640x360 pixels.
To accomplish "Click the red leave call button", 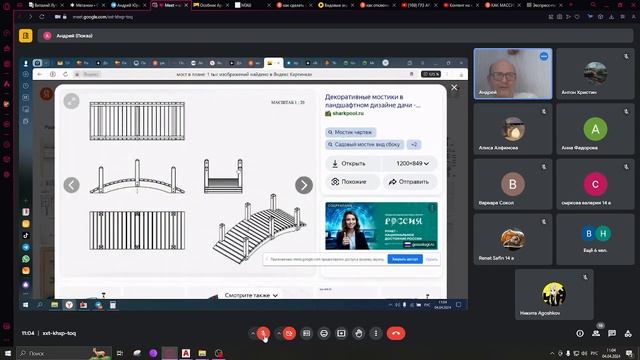I will (x=396, y=333).
